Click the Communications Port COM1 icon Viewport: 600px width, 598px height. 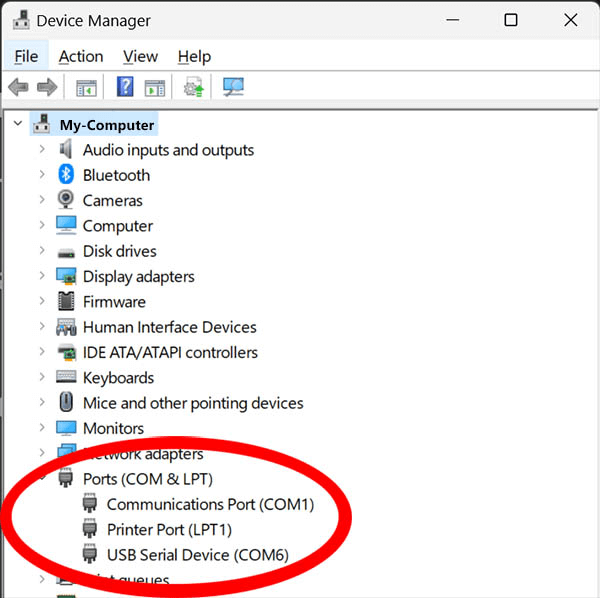(x=90, y=503)
